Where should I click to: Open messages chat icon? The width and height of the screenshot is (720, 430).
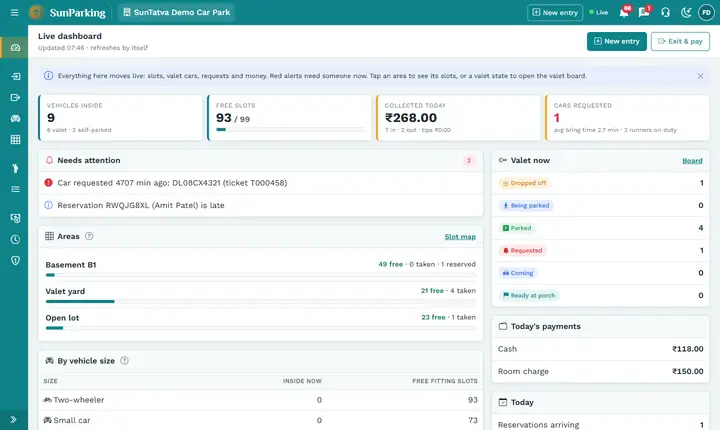(644, 12)
